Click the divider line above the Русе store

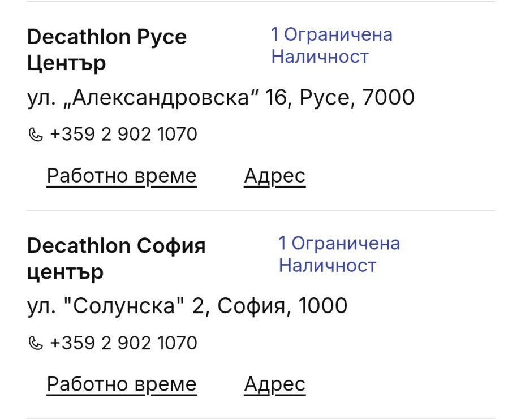click(260, 2)
